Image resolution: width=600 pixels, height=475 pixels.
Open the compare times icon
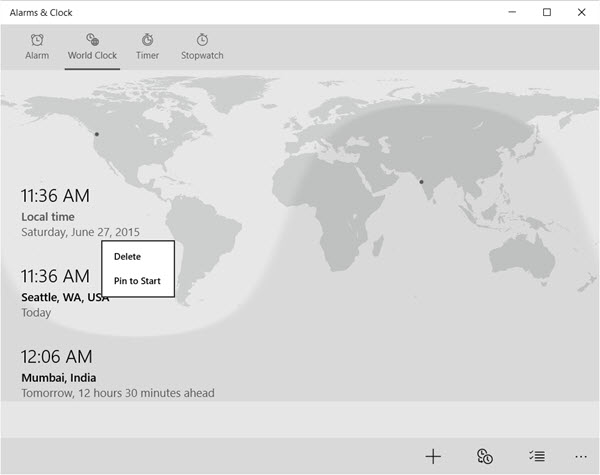(x=484, y=456)
